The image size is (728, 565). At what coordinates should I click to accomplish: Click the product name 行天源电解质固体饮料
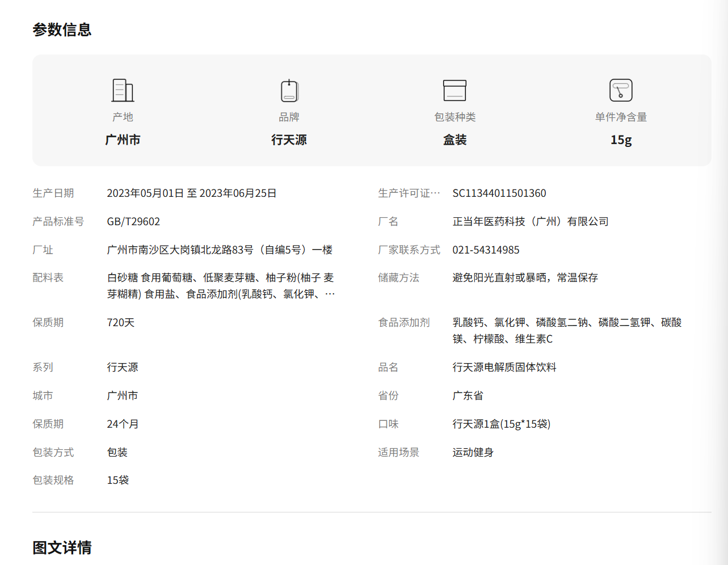pyautogui.click(x=504, y=368)
